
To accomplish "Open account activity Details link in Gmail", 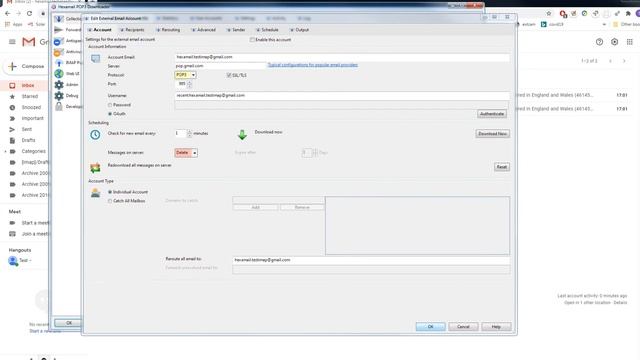I will point(620,303).
